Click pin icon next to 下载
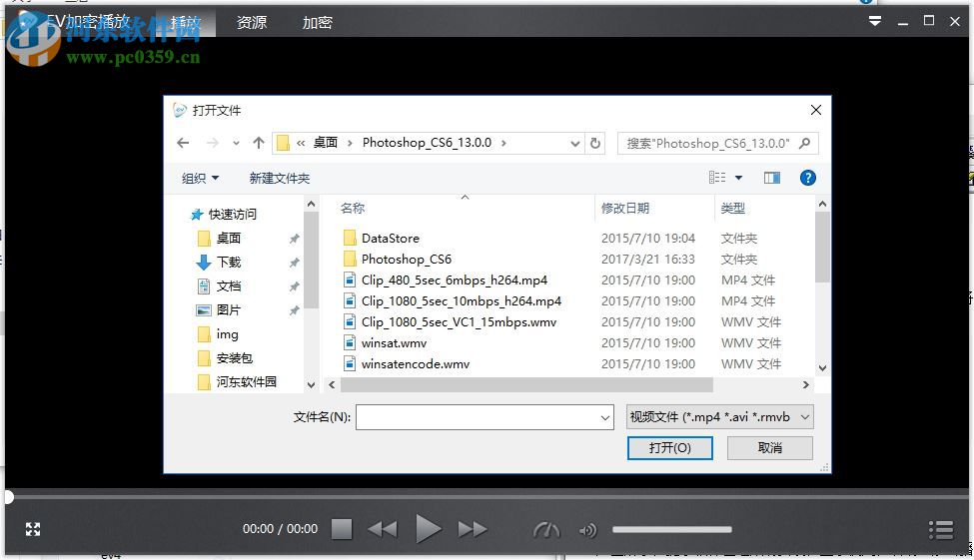 point(294,263)
